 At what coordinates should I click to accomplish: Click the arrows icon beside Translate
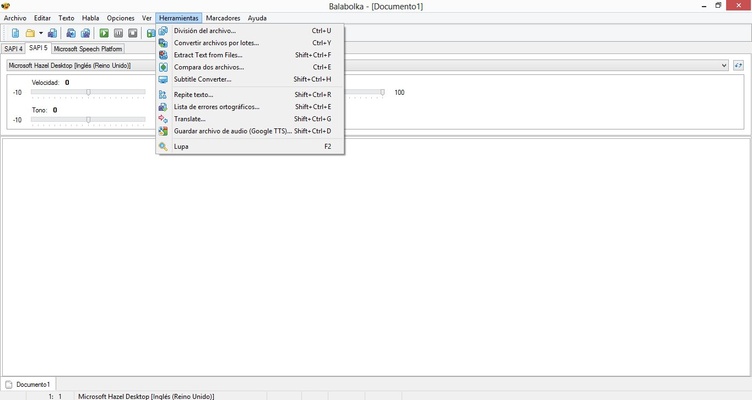163,118
